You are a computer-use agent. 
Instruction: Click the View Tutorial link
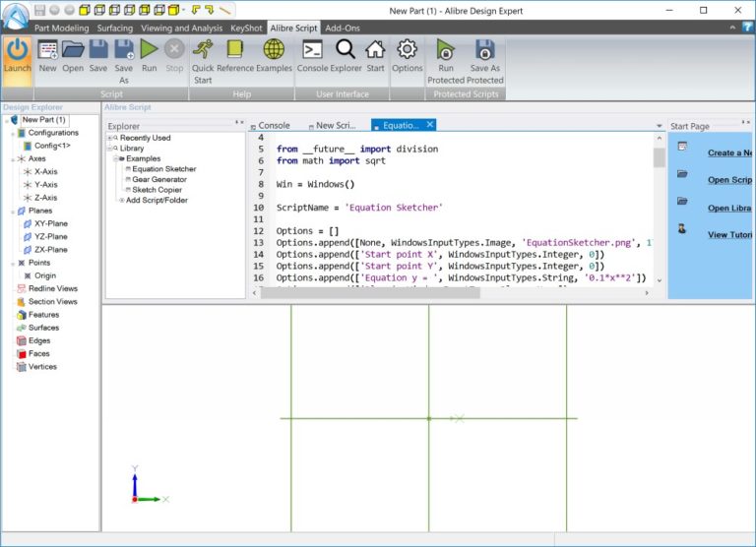[x=729, y=234]
